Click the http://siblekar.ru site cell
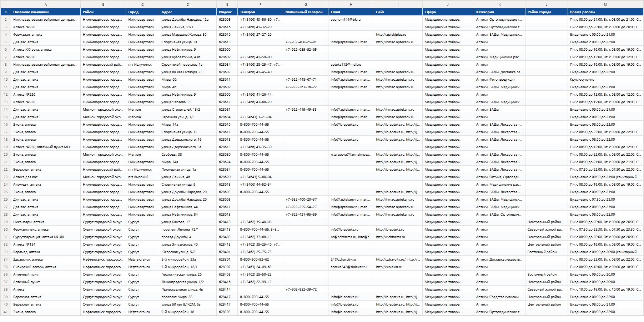Image resolution: width=644 pixels, height=322 pixels. click(x=398, y=267)
